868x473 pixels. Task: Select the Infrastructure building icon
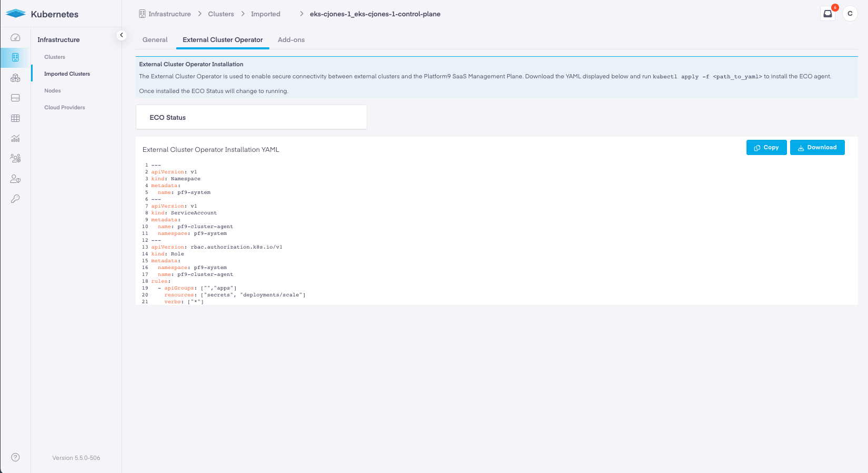pos(15,57)
